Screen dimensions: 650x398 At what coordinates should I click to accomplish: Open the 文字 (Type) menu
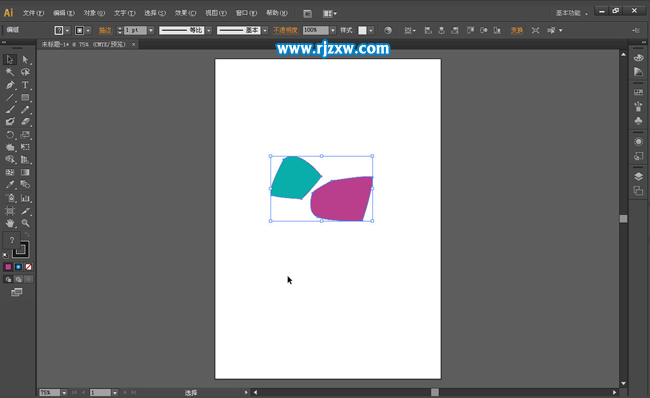pos(124,13)
